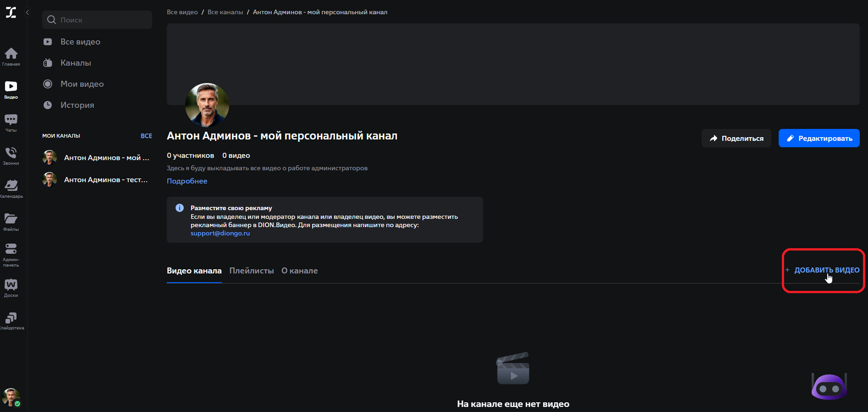Click the '0 видео' counter text

point(236,156)
